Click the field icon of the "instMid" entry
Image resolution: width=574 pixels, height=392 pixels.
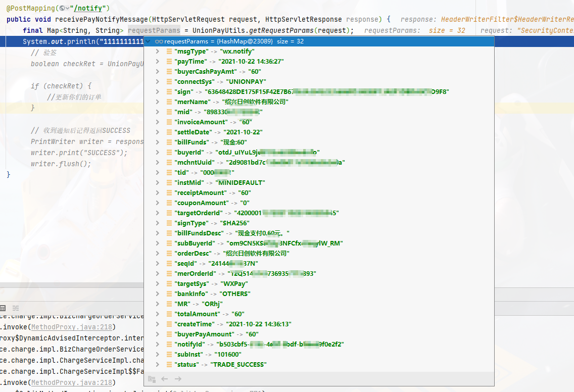click(x=169, y=183)
